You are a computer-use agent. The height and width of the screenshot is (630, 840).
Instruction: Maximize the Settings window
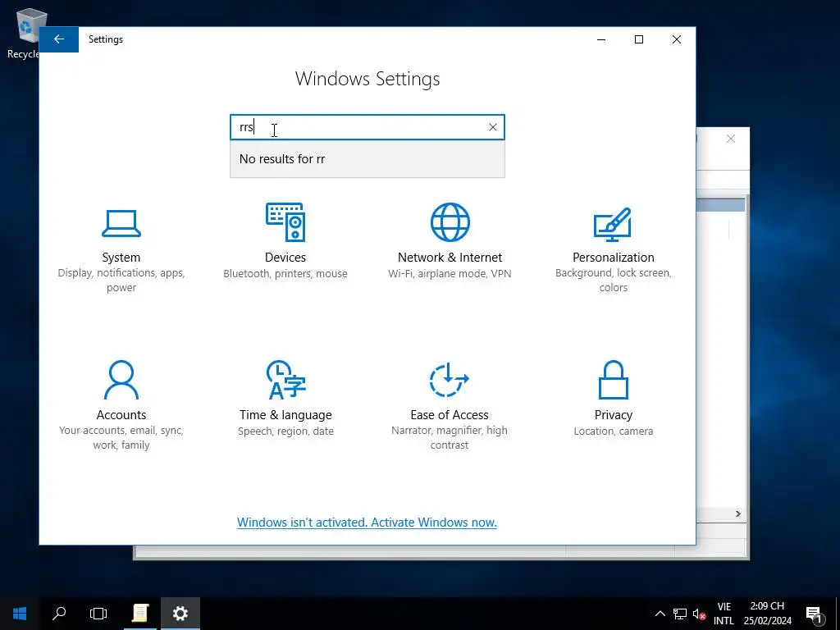pos(638,39)
